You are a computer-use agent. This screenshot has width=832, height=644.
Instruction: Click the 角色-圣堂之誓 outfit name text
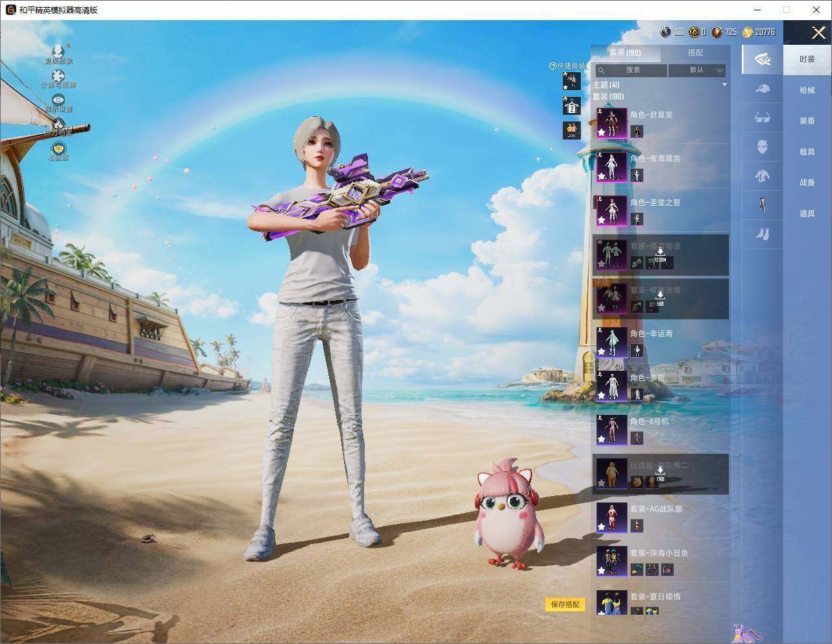[x=655, y=203]
